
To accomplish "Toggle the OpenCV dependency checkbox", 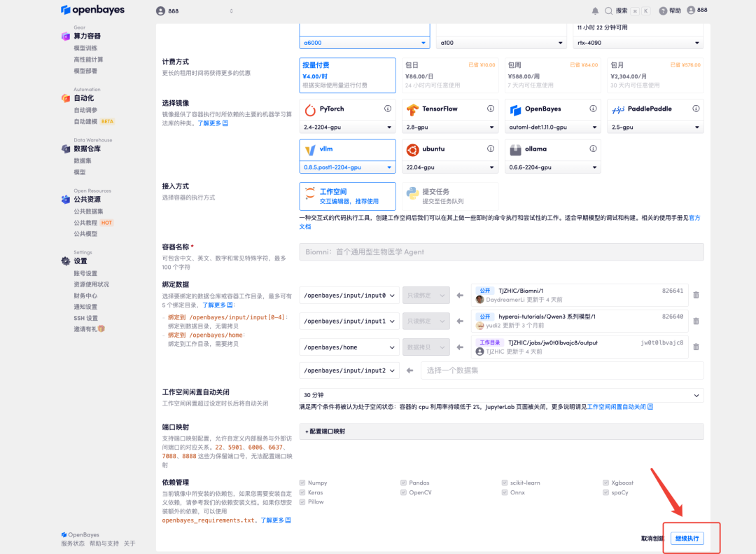I will coord(403,492).
